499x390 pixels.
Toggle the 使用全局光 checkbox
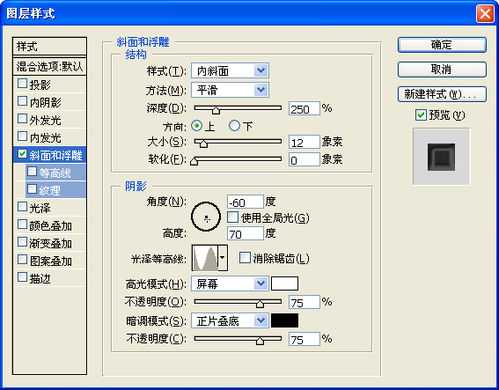[x=233, y=217]
